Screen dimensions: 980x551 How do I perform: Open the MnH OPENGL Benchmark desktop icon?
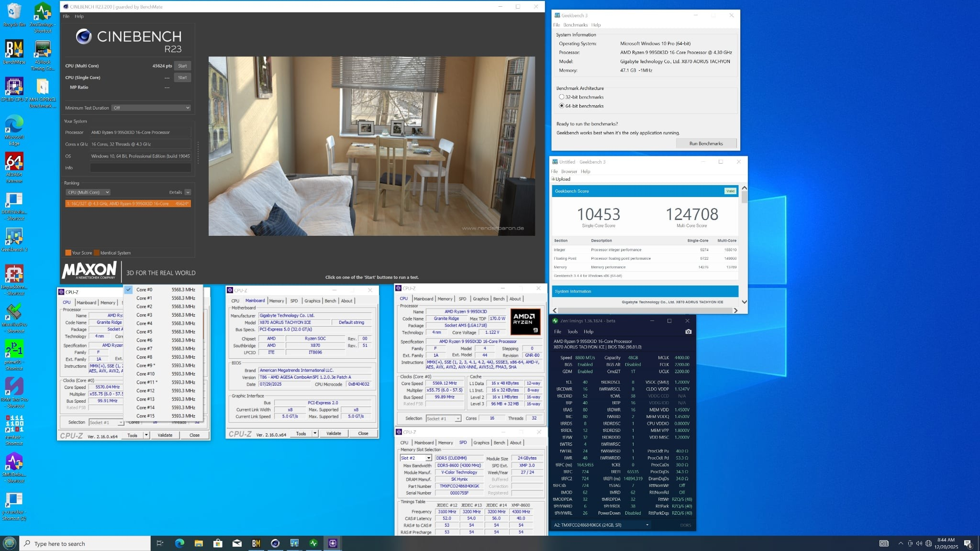(43, 93)
